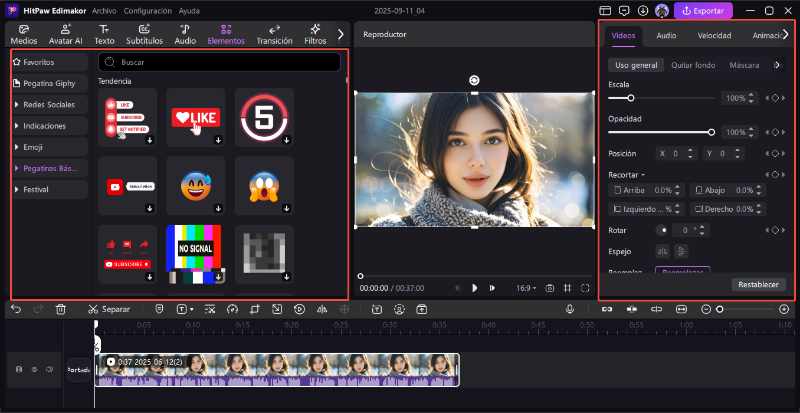
Task: Add keyframe for Posición
Action: click(775, 153)
